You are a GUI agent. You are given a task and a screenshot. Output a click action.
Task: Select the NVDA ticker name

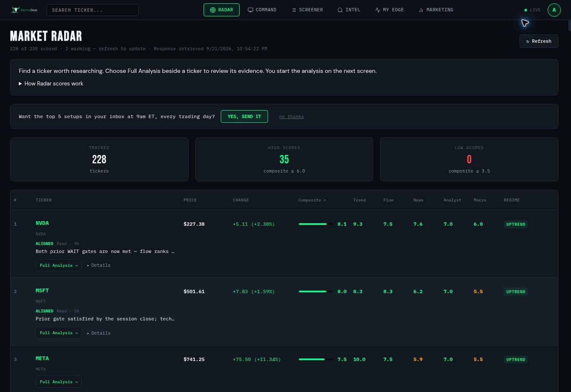tap(42, 223)
